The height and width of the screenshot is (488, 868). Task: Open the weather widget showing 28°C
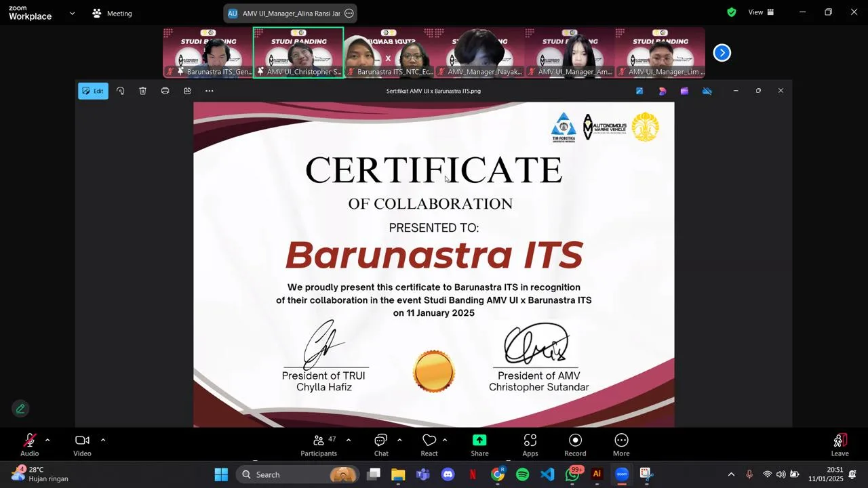point(39,474)
